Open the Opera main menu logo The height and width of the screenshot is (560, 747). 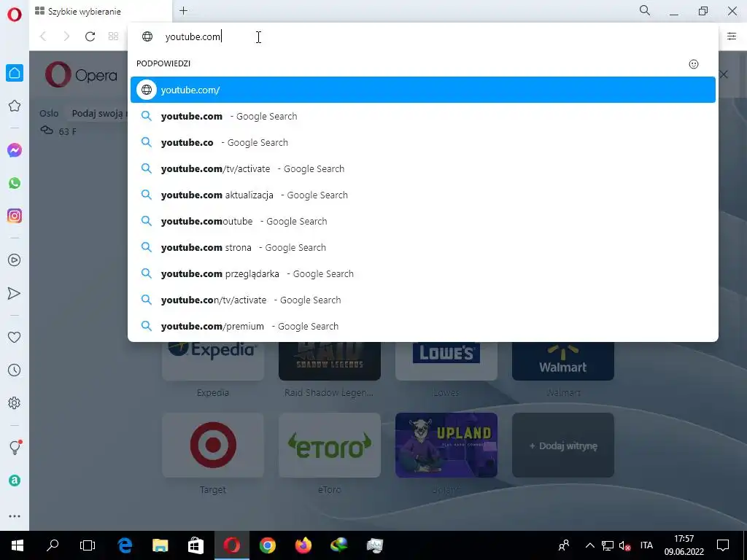point(15,15)
